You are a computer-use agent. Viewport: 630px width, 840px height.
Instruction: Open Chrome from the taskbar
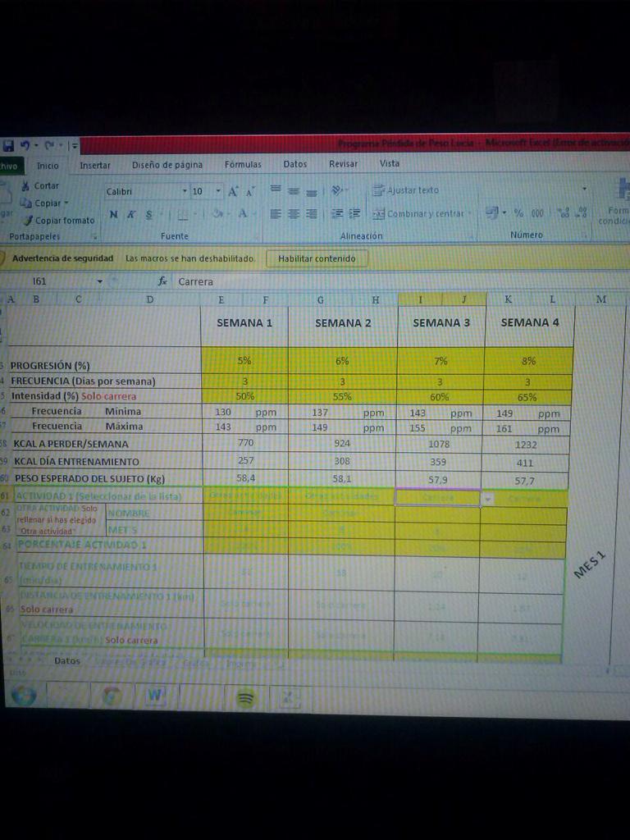click(112, 696)
